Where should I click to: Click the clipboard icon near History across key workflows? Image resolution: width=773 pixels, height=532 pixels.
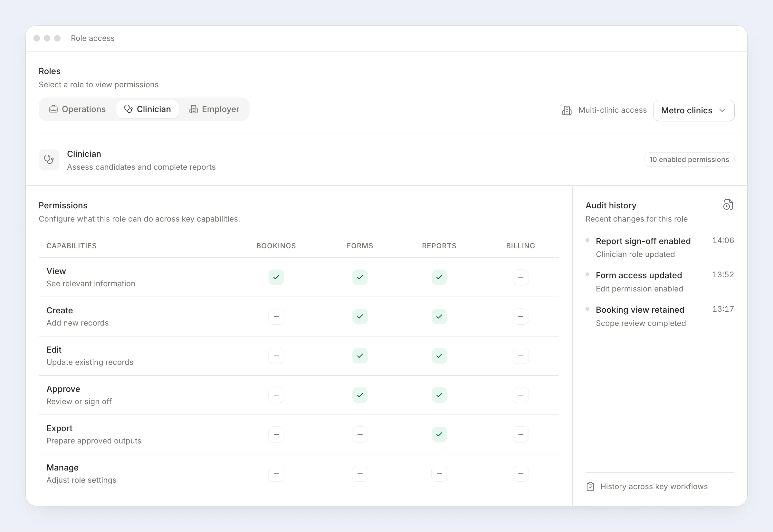pyautogui.click(x=590, y=487)
